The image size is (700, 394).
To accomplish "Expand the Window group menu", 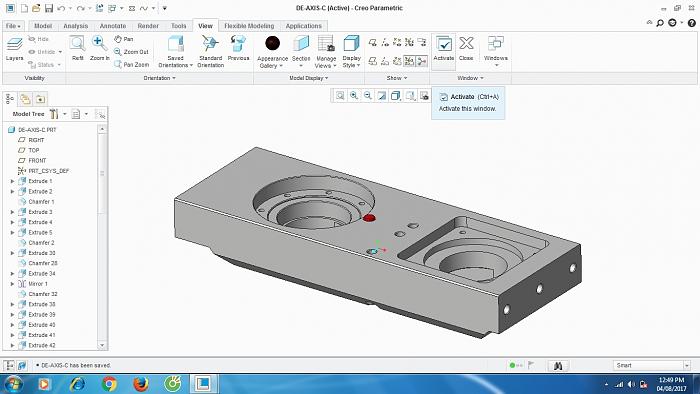I will [471, 78].
